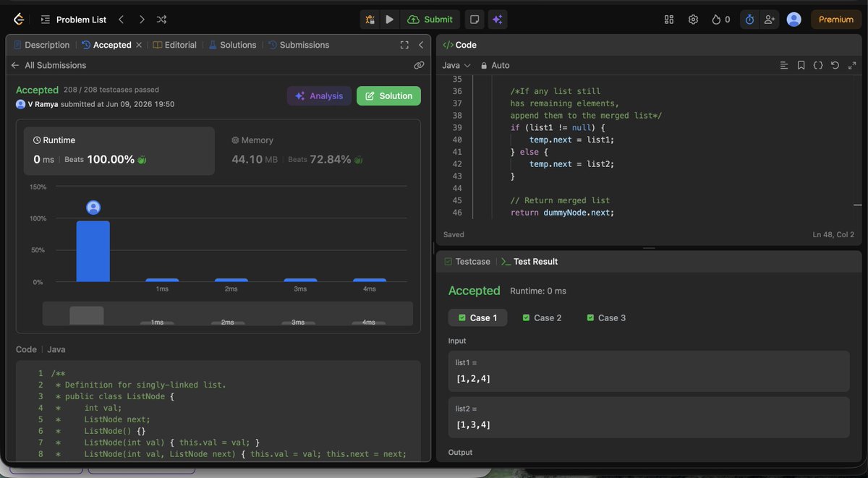Image resolution: width=868 pixels, height=478 pixels.
Task: Open the notes icon beside Submit
Action: click(x=474, y=20)
